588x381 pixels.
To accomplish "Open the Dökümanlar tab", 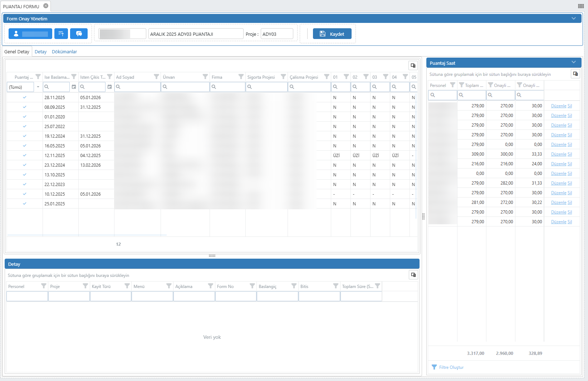I will coord(64,52).
